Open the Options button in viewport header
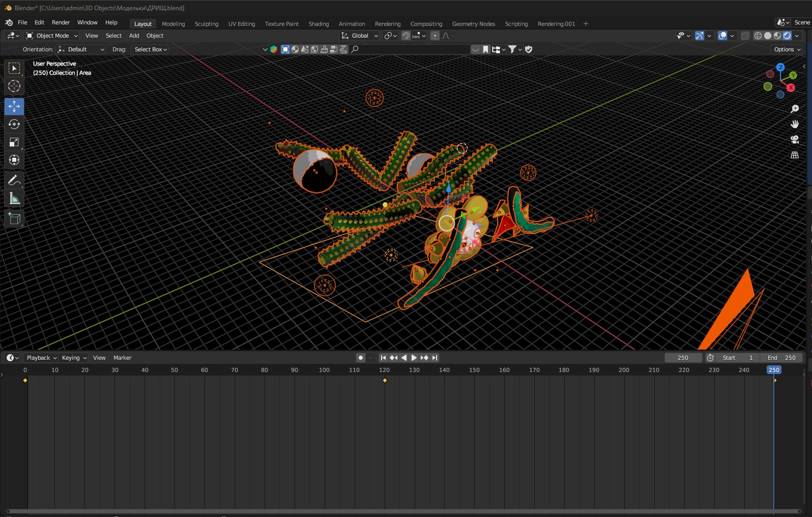 coord(787,49)
